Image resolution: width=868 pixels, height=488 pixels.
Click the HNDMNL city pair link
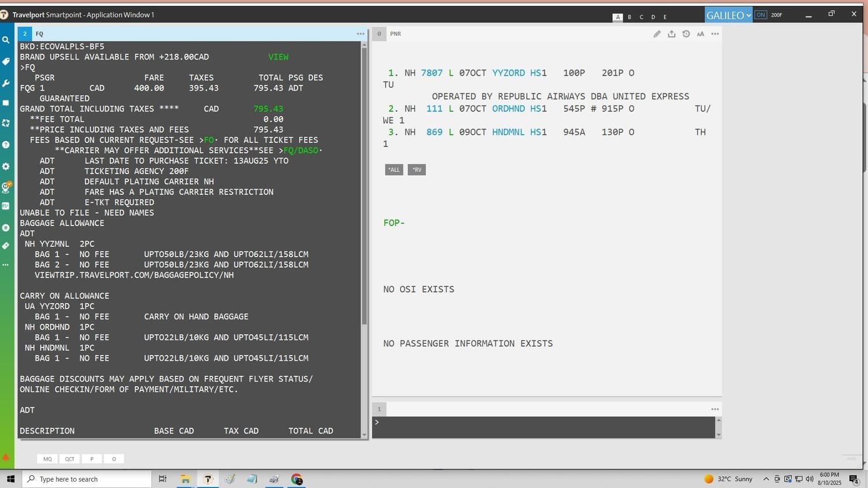coord(509,132)
